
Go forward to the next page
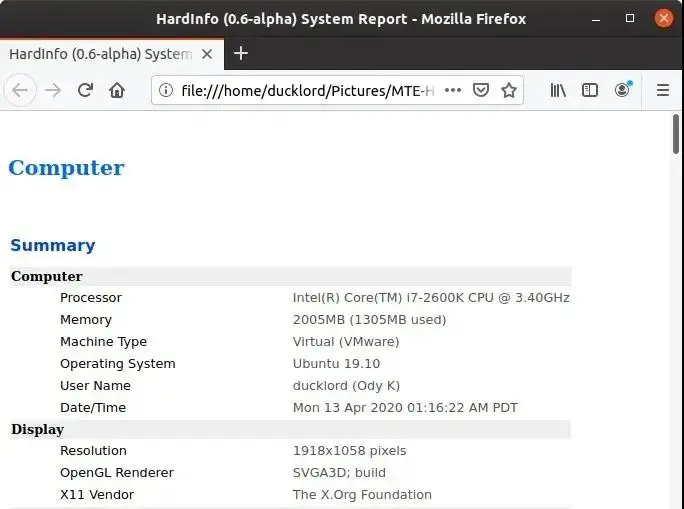[x=53, y=90]
